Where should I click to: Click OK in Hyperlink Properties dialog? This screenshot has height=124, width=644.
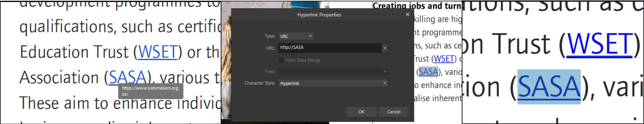point(361,112)
